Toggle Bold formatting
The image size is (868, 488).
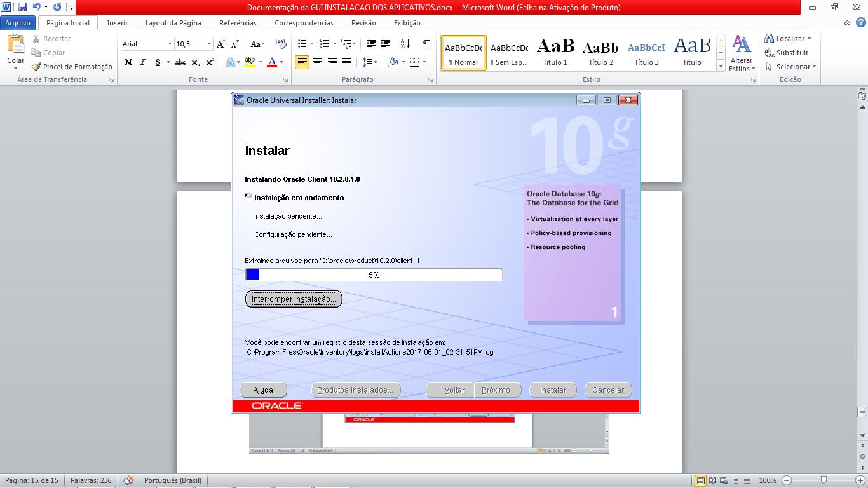click(x=128, y=62)
